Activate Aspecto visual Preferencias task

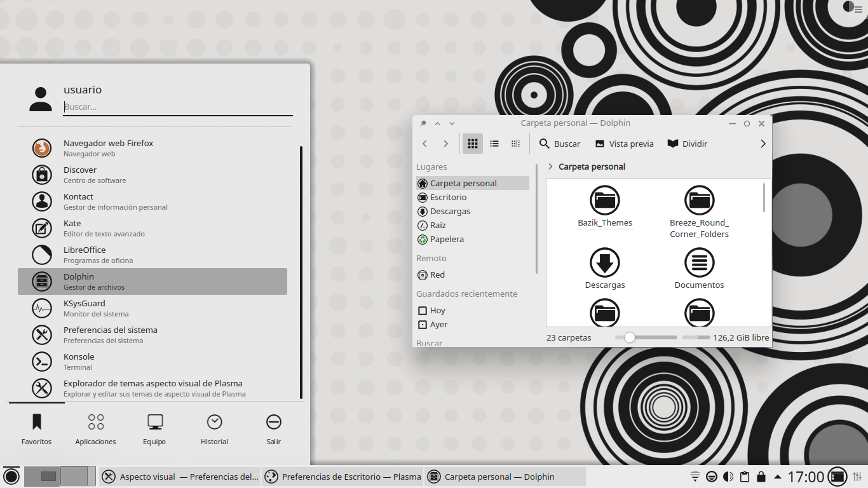pos(180,477)
